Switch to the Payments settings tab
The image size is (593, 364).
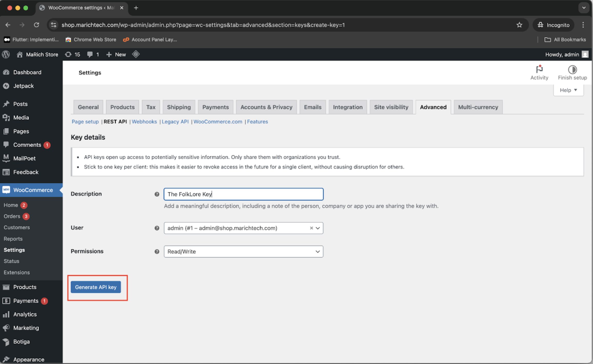[215, 107]
